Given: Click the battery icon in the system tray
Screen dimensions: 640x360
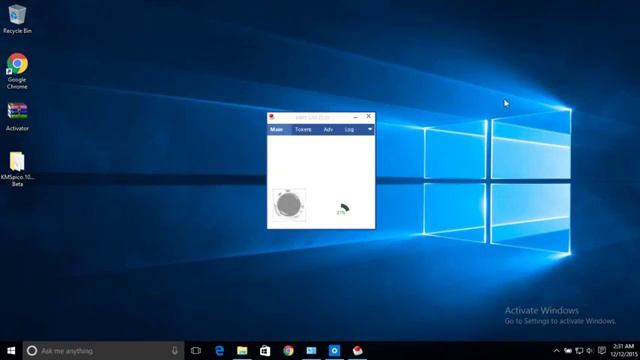Looking at the screenshot, I should 568,351.
